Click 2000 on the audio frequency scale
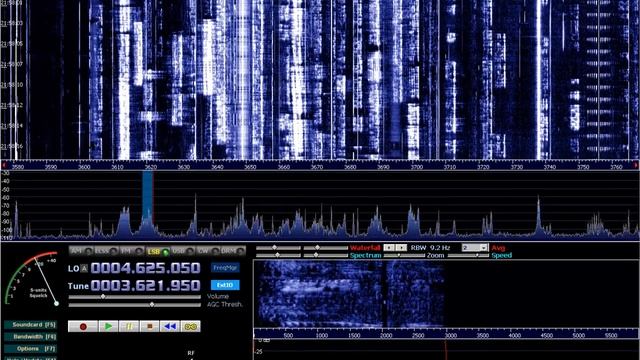The image size is (640, 360). 386,336
